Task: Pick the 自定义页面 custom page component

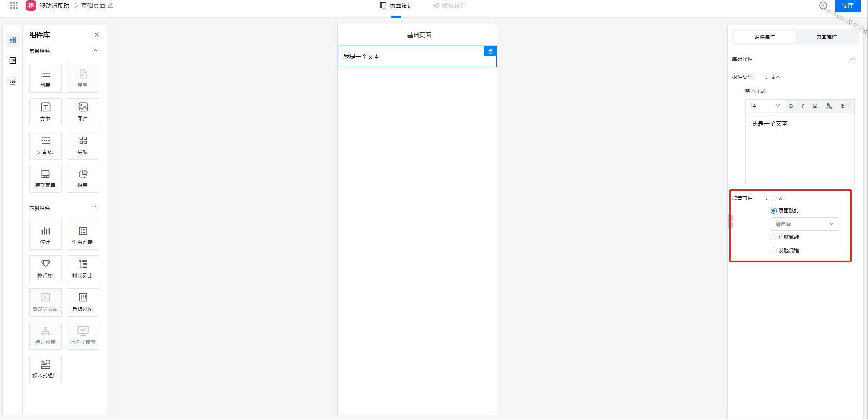Action: [x=46, y=303]
